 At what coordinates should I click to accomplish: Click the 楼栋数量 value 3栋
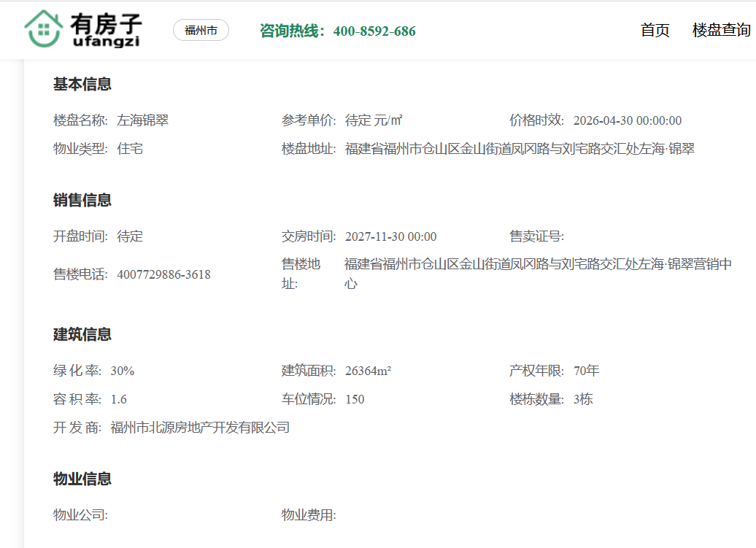(583, 399)
